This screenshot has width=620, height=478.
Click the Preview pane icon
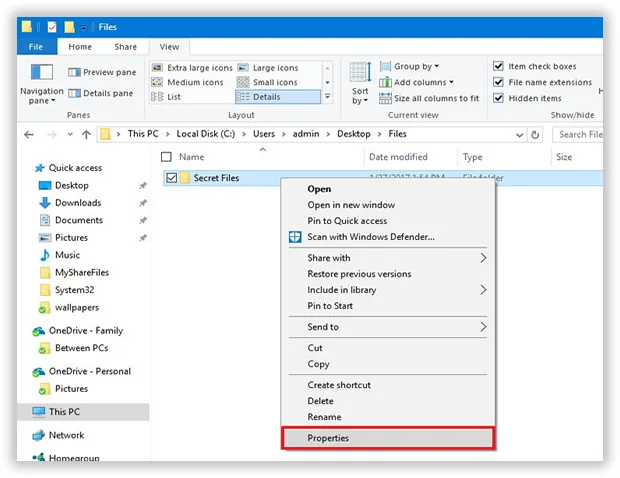click(x=75, y=72)
